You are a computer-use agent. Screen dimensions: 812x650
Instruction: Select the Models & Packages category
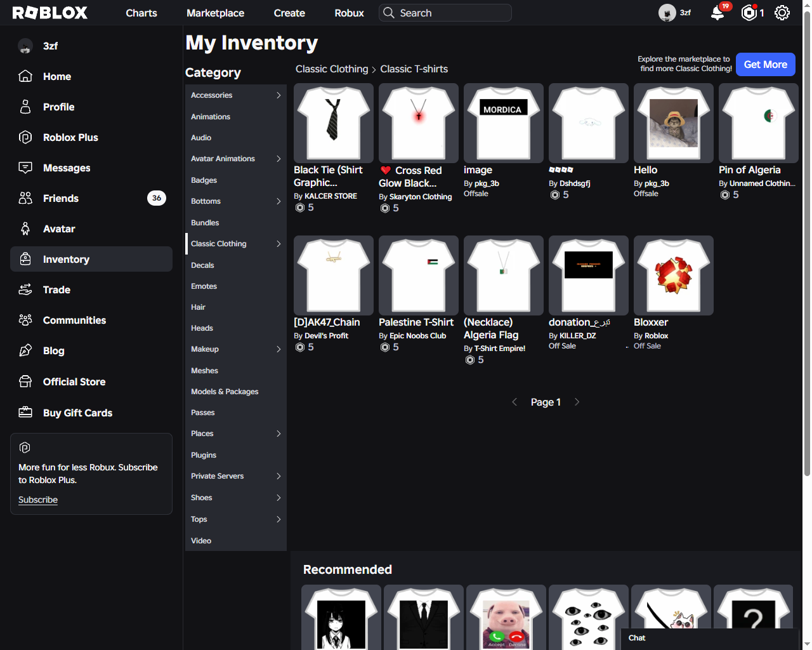click(236, 392)
